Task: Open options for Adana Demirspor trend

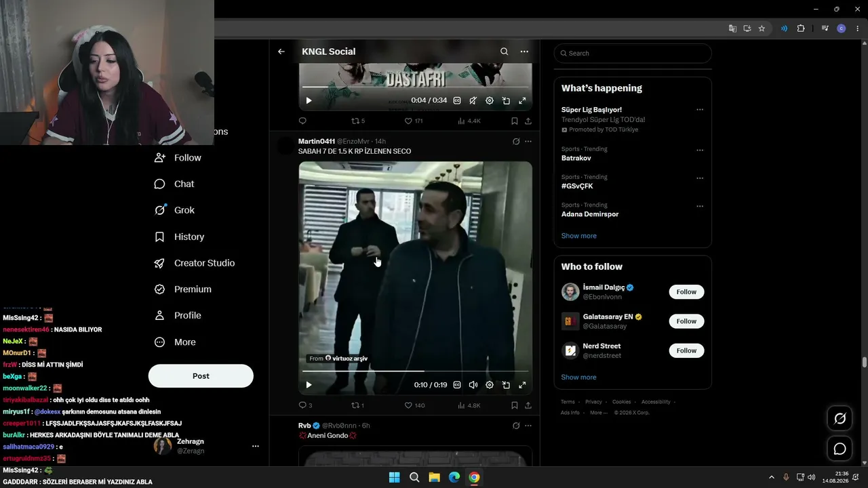Action: click(700, 206)
